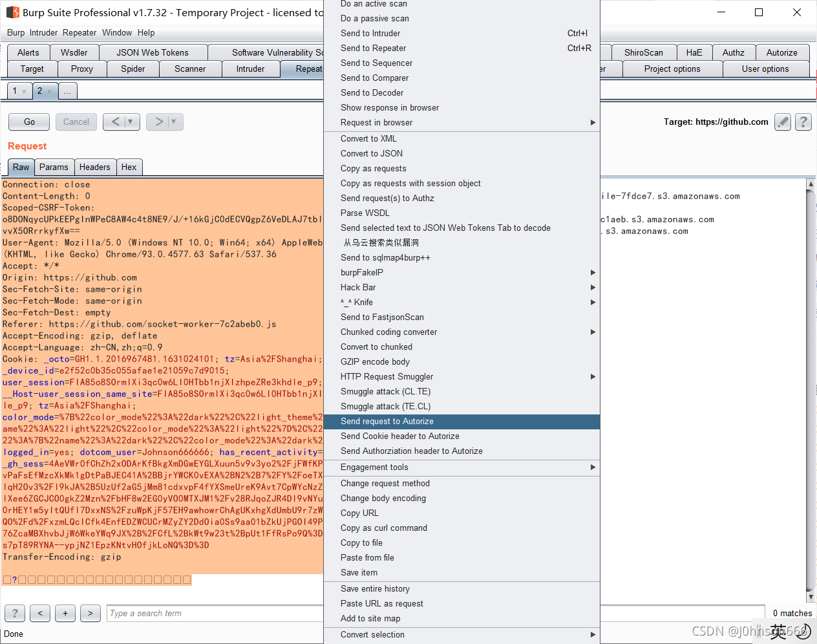The image size is (817, 644).
Task: Click the search help question-mark button
Action: (15, 613)
